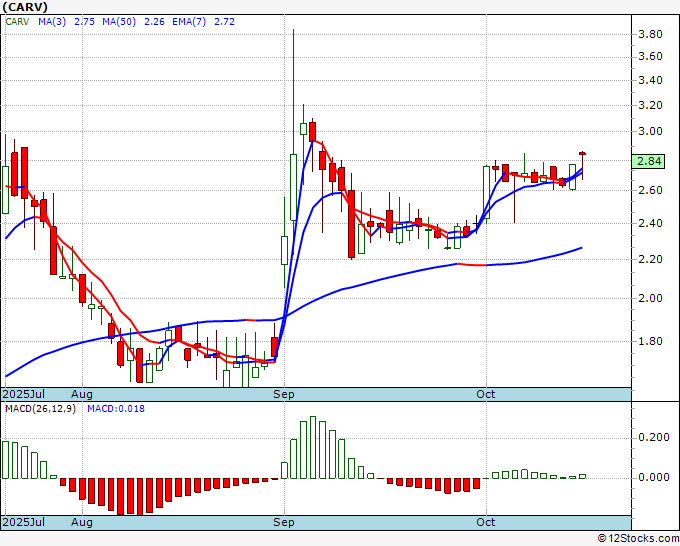Click Oct on the price chart date axis
The width and height of the screenshot is (680, 546).
click(485, 394)
